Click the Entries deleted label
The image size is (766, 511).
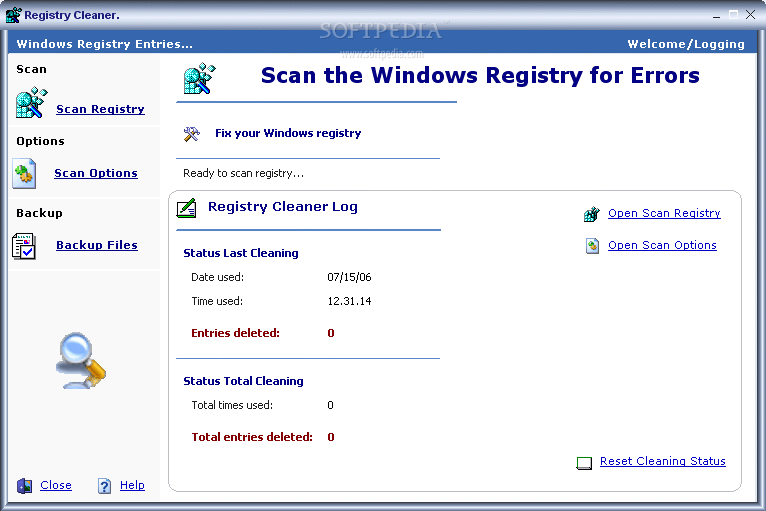click(x=235, y=333)
